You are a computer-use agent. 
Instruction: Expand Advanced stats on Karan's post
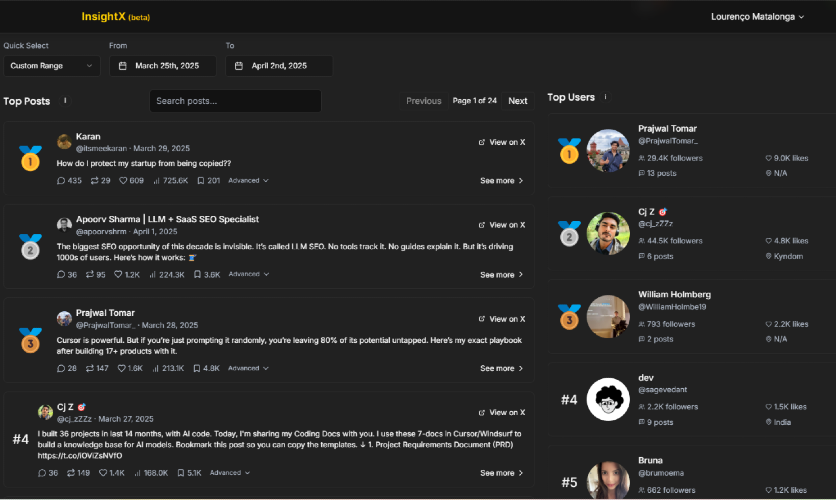(248, 181)
